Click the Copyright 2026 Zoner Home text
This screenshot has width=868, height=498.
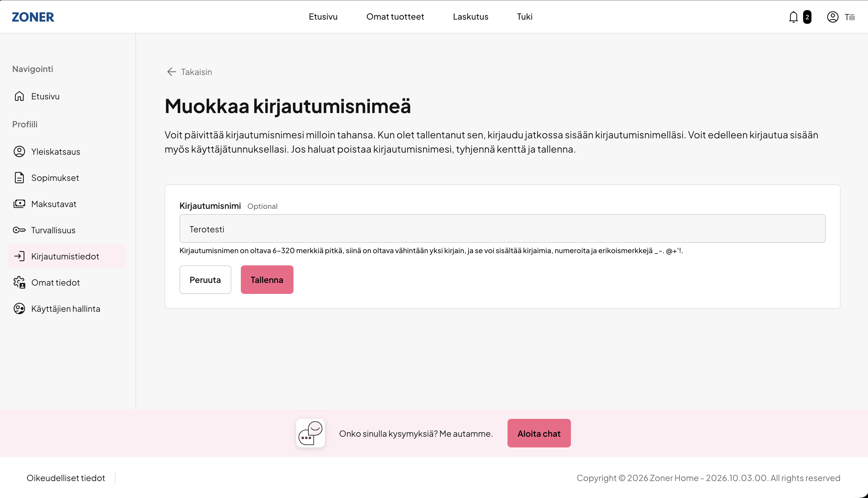pos(708,477)
